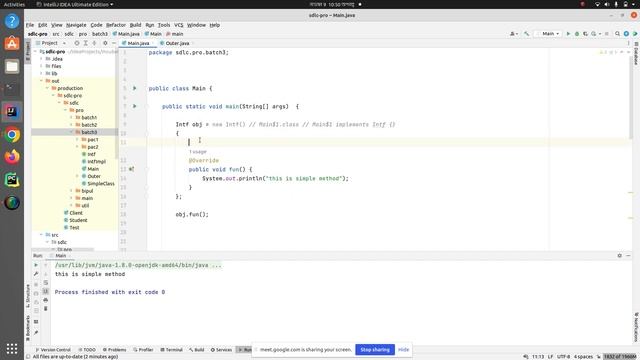The width and height of the screenshot is (640, 360).
Task: Open the VCS menu
Action: [178, 25]
